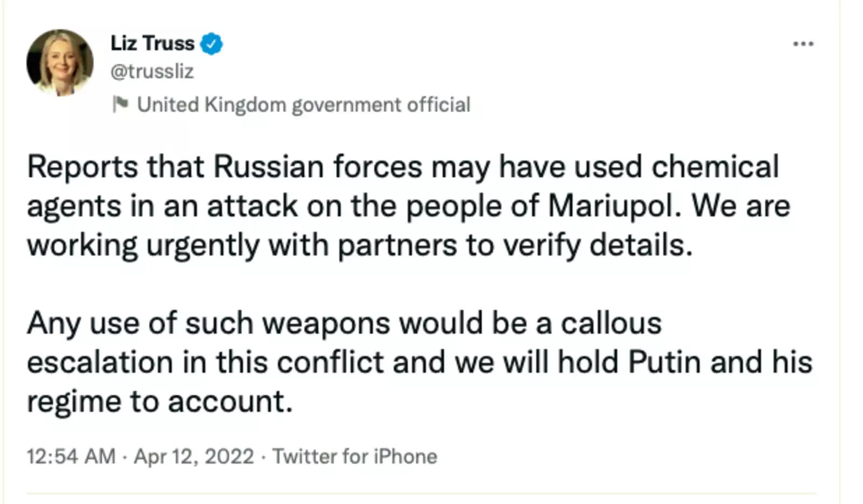Click the "Liz Truss" display name

(x=152, y=43)
